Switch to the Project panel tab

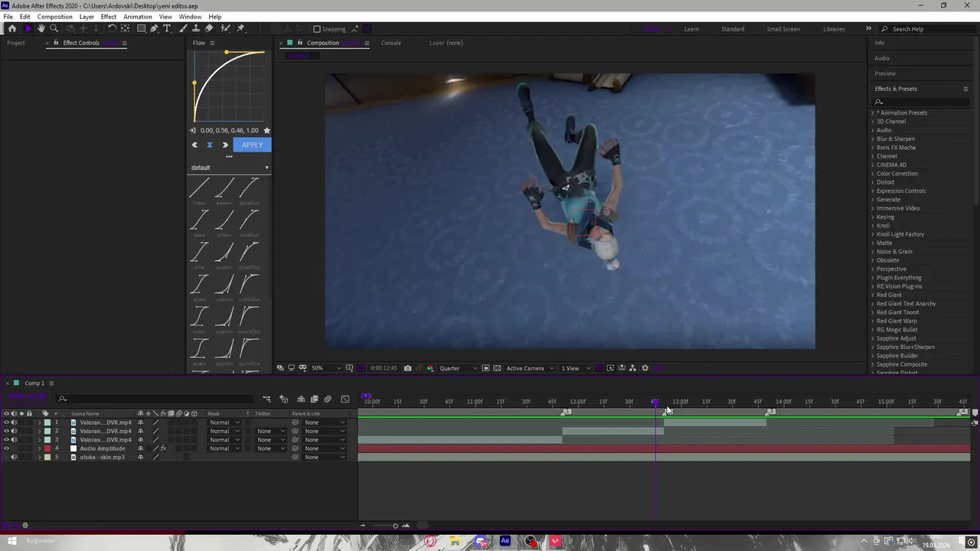(x=16, y=43)
